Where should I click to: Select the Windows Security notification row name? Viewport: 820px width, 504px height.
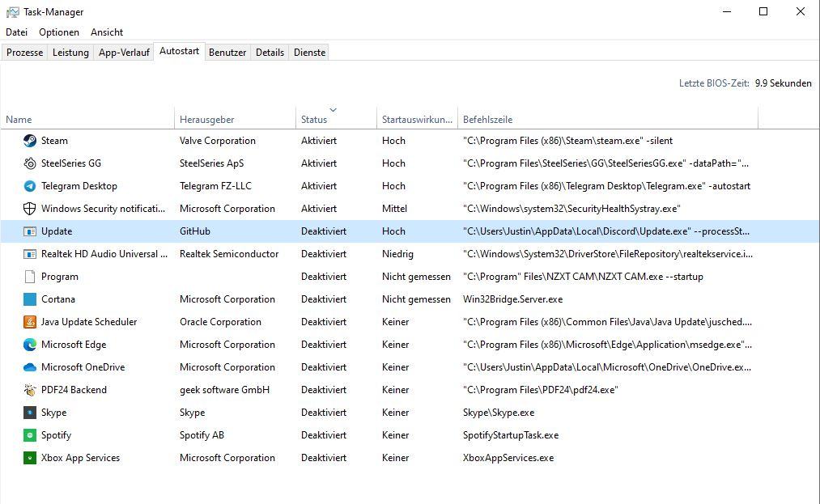pyautogui.click(x=103, y=209)
